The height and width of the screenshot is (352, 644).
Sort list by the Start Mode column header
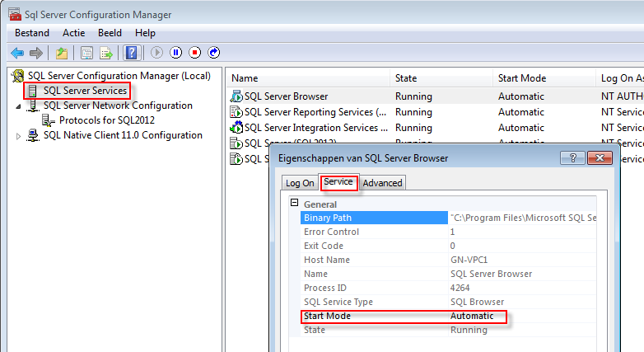(544, 78)
